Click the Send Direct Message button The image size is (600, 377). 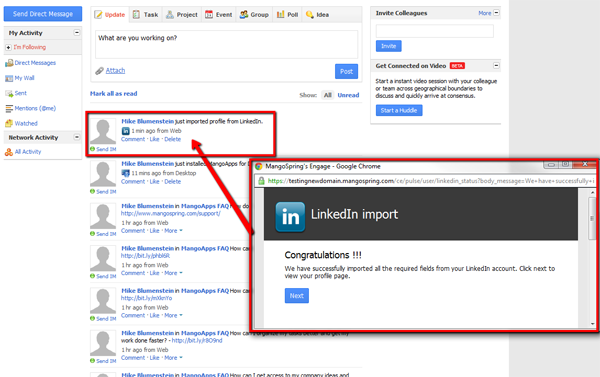pyautogui.click(x=43, y=14)
